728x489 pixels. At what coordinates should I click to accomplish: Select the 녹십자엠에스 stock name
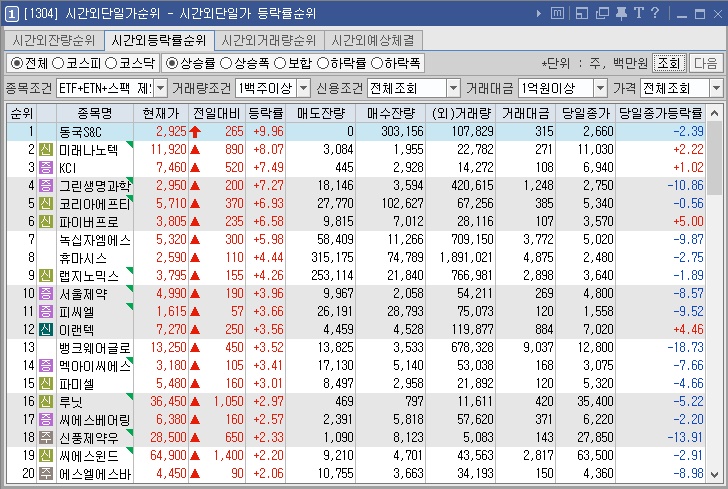click(x=95, y=240)
